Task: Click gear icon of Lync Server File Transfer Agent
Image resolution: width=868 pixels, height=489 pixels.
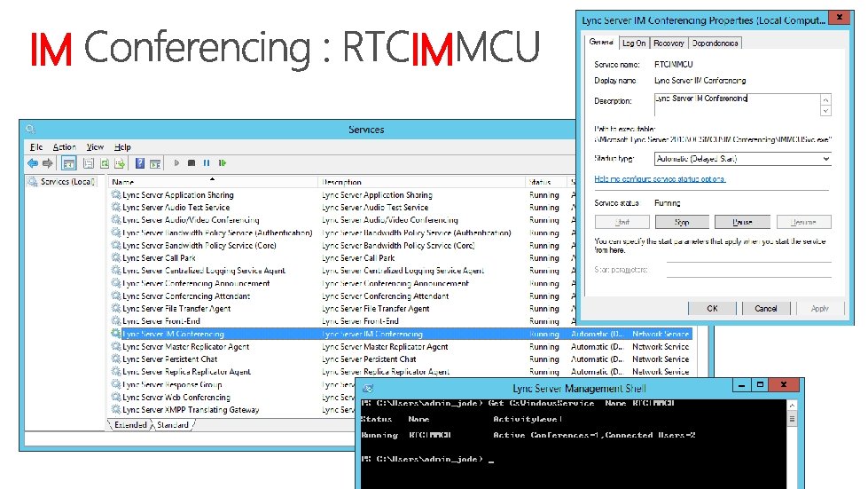Action: tap(115, 309)
